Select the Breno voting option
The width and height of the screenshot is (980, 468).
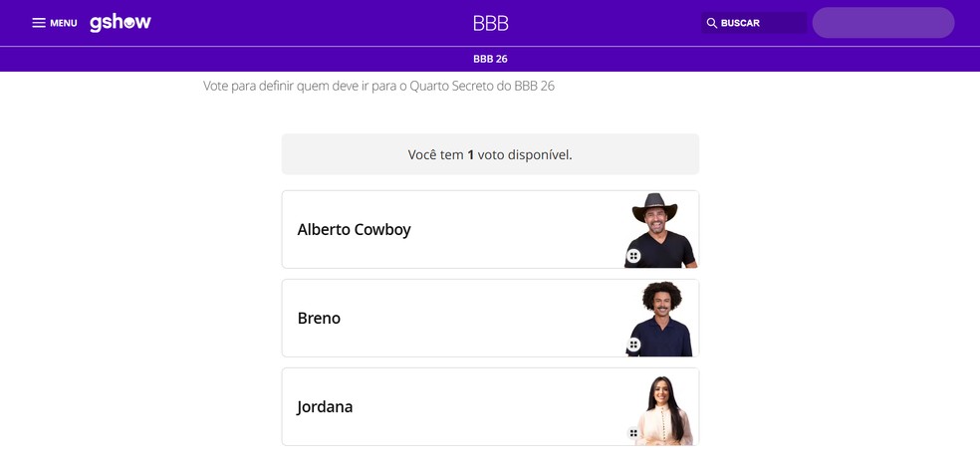319,318
